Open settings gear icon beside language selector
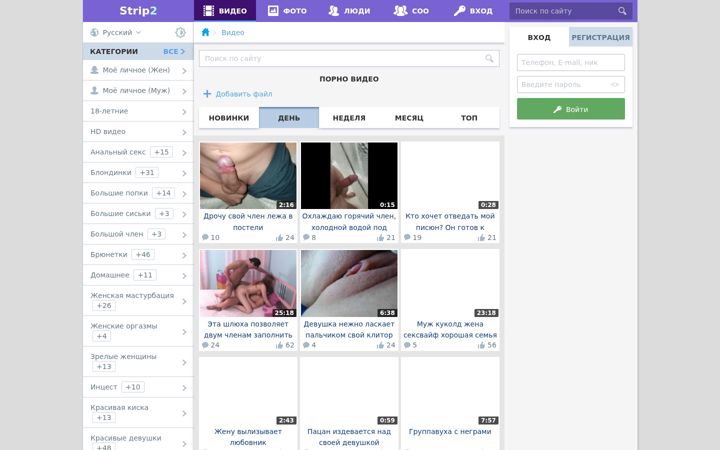This screenshot has height=450, width=720. tap(180, 32)
